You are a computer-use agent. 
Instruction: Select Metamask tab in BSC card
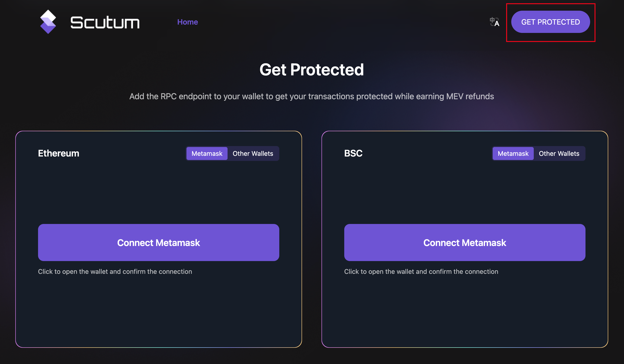(513, 153)
